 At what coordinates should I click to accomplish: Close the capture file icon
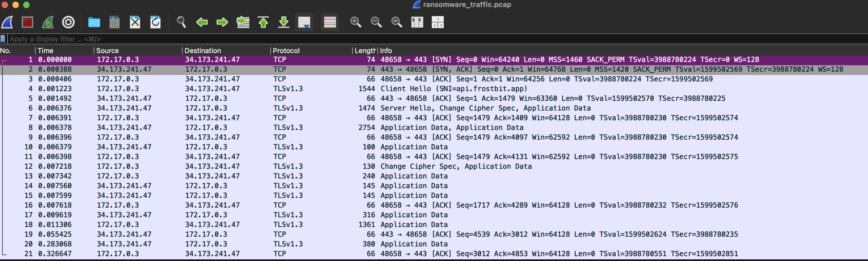(x=135, y=22)
